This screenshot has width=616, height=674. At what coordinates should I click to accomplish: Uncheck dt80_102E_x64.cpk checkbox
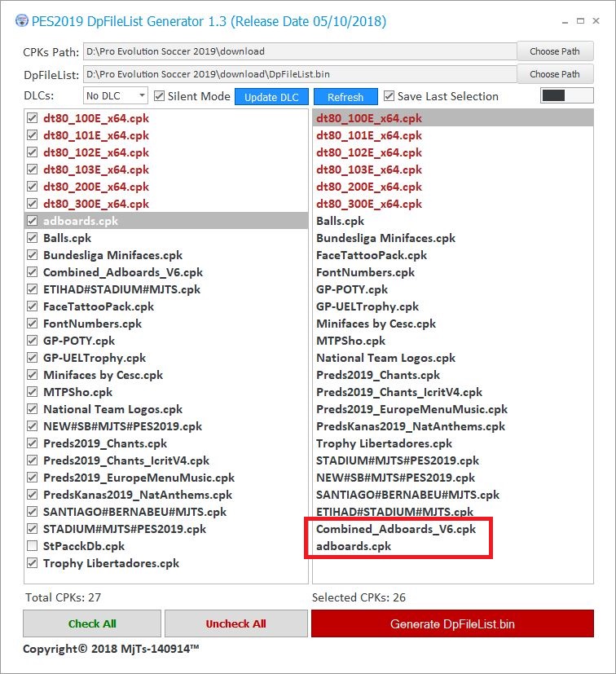pos(33,152)
